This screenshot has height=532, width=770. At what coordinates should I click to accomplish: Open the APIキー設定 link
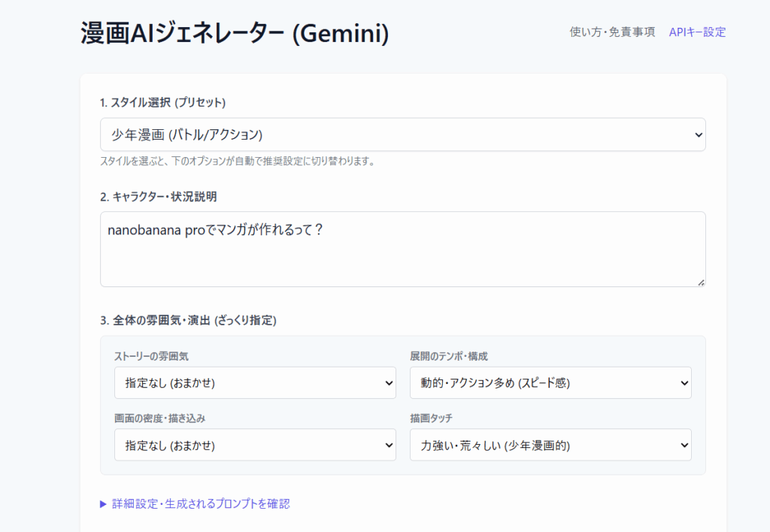pos(697,32)
